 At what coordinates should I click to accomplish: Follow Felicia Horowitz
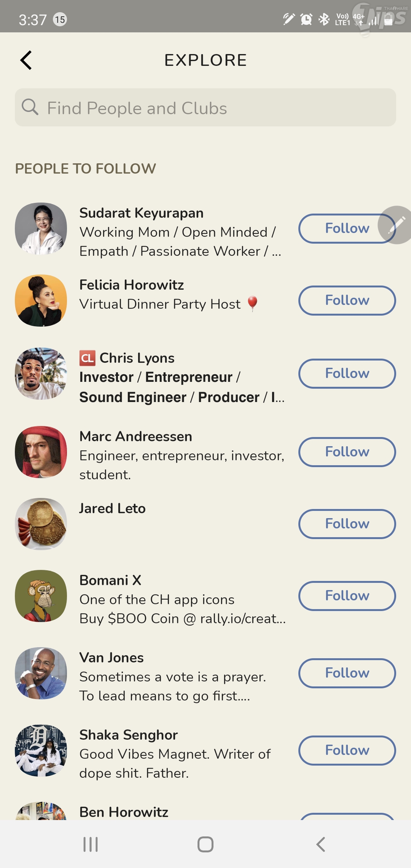coord(347,300)
